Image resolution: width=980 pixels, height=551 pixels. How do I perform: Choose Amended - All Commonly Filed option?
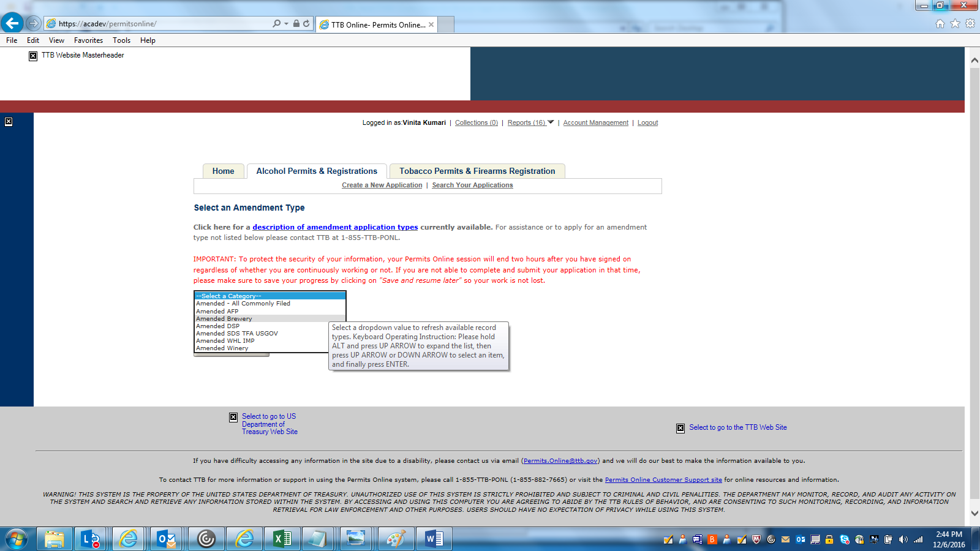[270, 304]
